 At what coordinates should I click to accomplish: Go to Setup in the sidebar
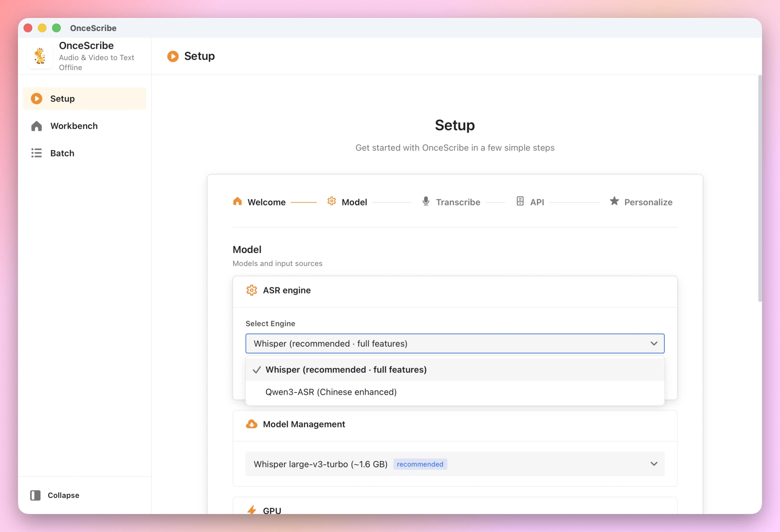[x=85, y=99]
